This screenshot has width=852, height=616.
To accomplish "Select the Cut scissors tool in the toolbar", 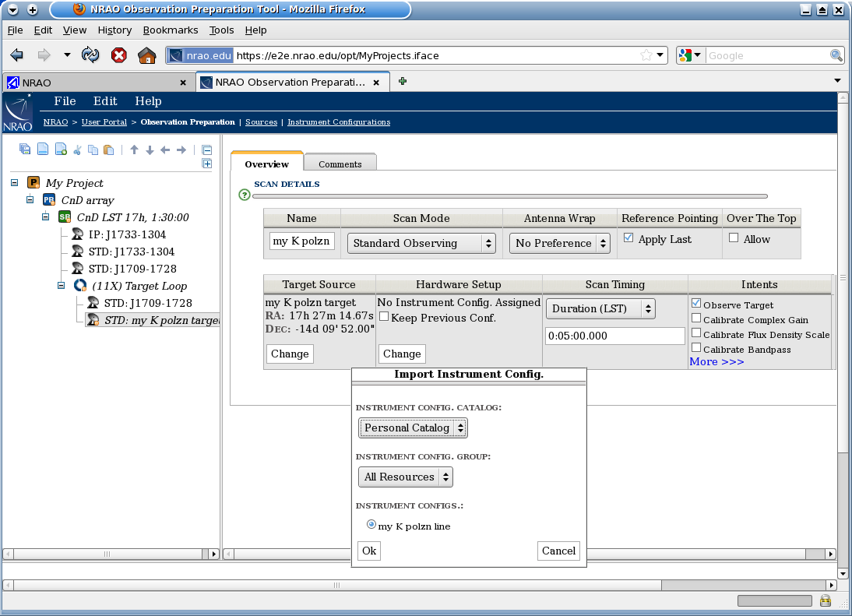I will pos(78,149).
